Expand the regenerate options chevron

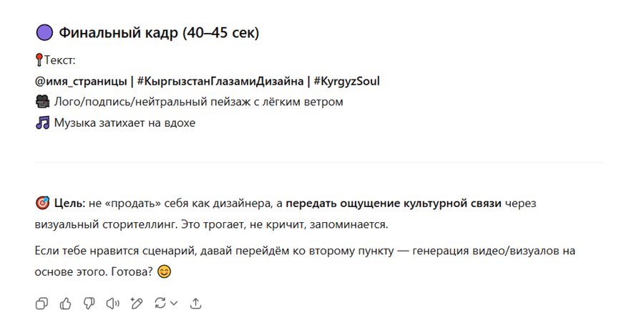click(174, 303)
